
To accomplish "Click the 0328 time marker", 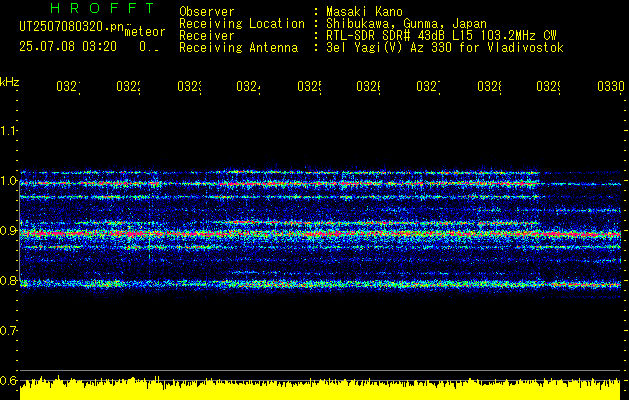I will click(x=489, y=87).
